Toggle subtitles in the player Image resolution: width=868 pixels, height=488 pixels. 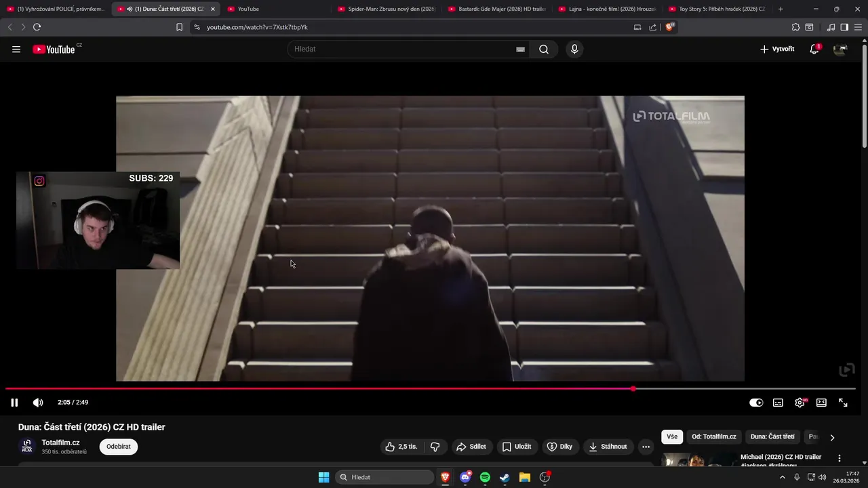(x=778, y=403)
